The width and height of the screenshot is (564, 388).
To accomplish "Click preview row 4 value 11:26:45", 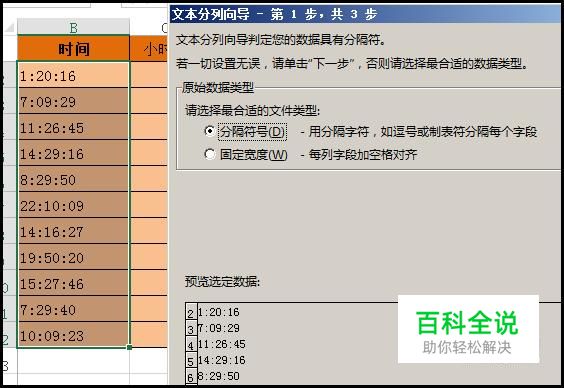I will tap(222, 344).
